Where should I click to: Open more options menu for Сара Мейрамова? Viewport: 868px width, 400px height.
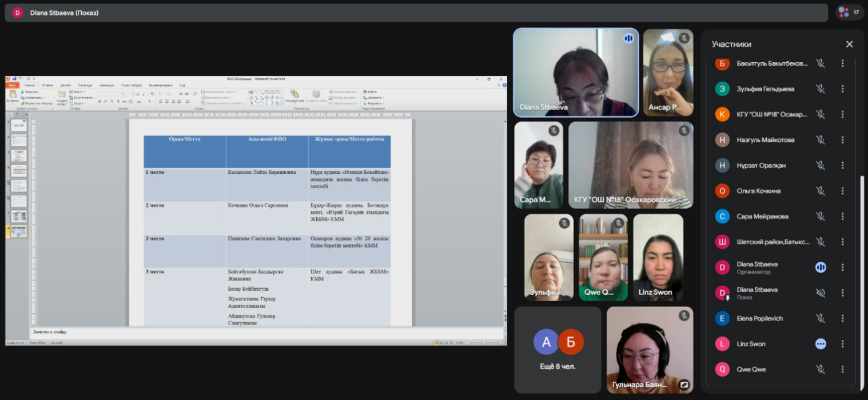click(x=842, y=216)
